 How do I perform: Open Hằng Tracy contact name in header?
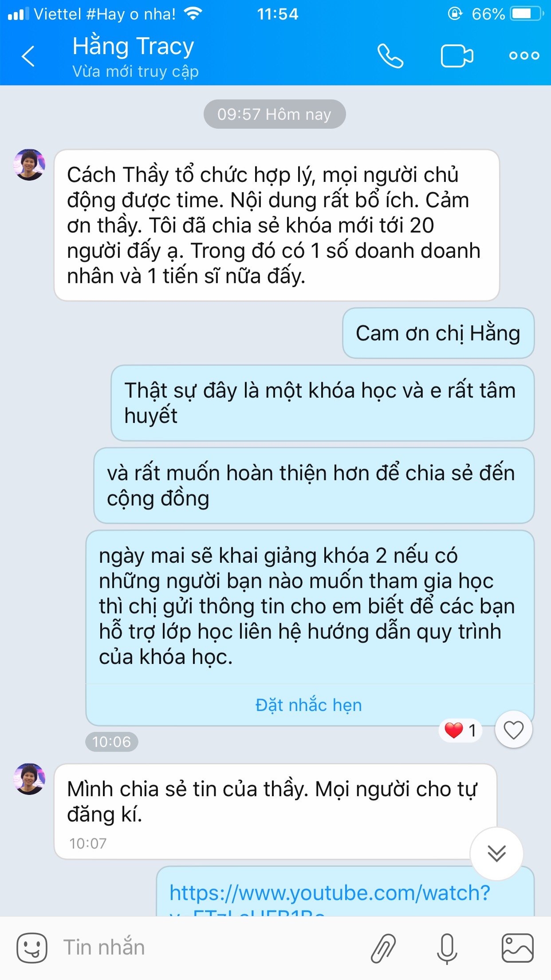pos(133,46)
